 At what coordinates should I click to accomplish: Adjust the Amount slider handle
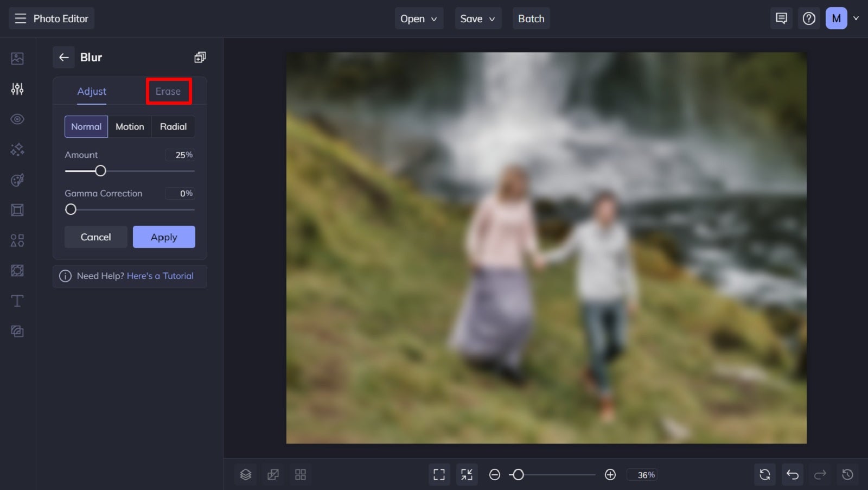(101, 170)
